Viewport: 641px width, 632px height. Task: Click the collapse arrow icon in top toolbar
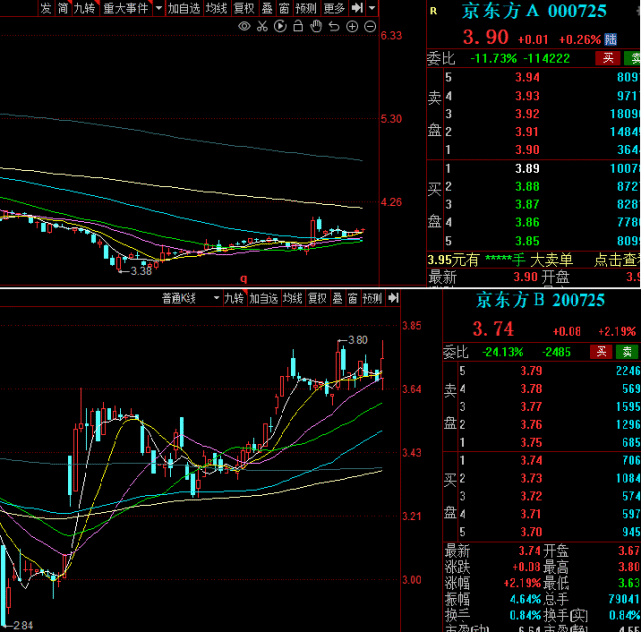(357, 8)
